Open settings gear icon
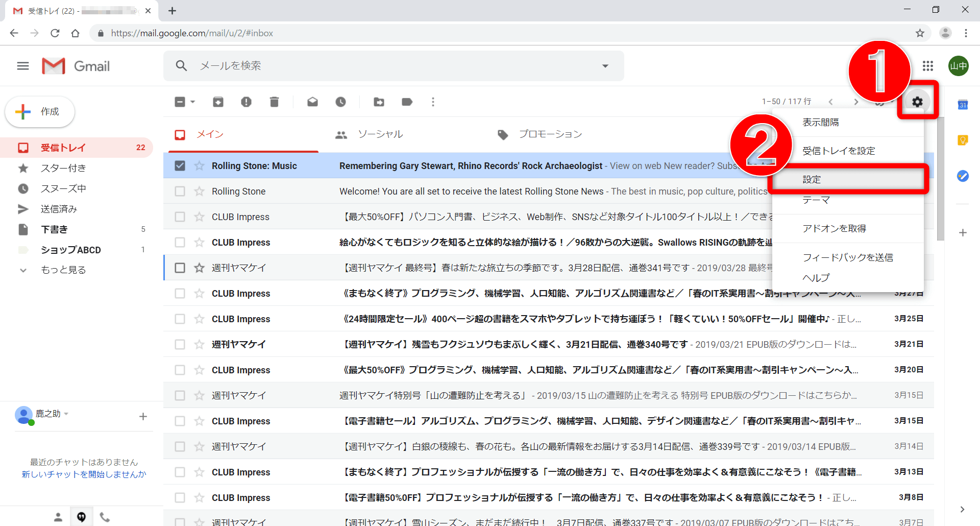This screenshot has height=526, width=980. tap(917, 102)
